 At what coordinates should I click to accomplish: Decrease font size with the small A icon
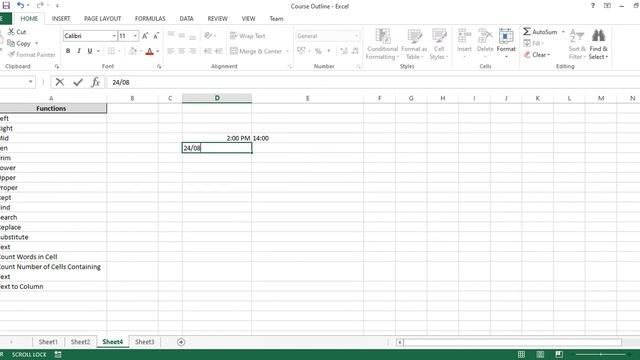pos(156,36)
